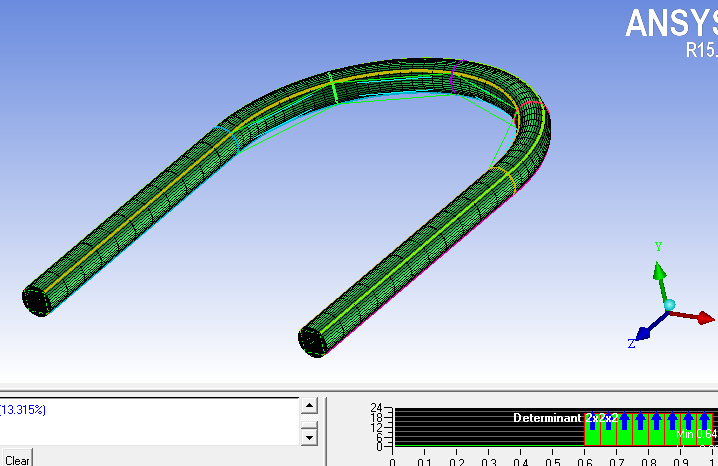Select the histogram bar from 0.7 to 0.75

coord(625,429)
